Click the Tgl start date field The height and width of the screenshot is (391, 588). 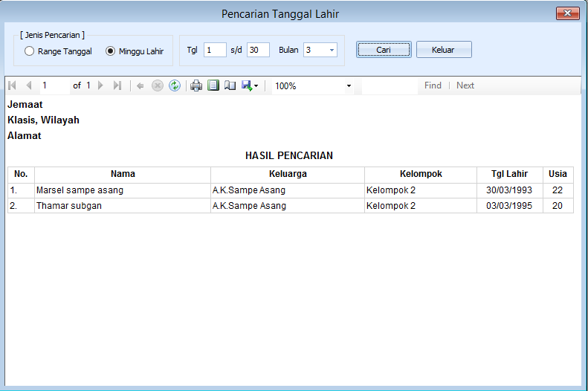coord(214,50)
